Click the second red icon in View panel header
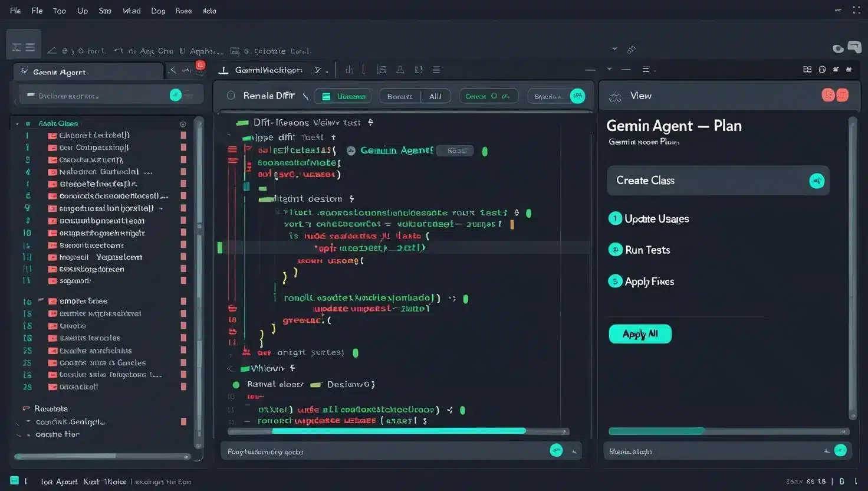The height and width of the screenshot is (491, 868). pyautogui.click(x=842, y=96)
